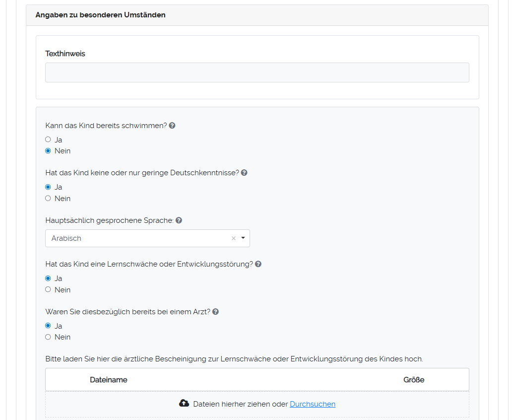Show help for Lernschwäche oder Entwicklungsstörung question
Image resolution: width=513 pixels, height=420 pixels.
pos(258,264)
